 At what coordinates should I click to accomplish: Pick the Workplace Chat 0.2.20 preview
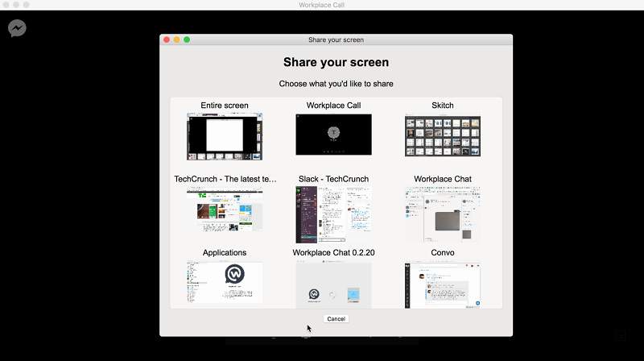pos(333,285)
